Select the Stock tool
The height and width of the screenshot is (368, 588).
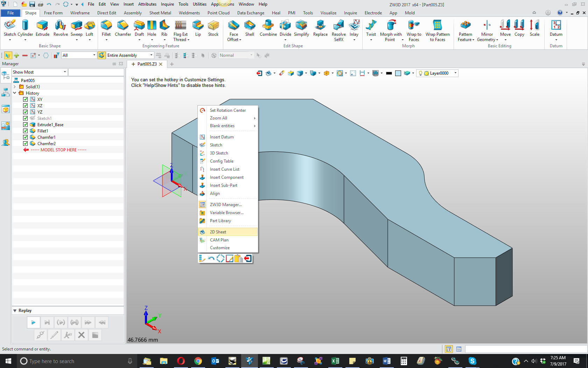(x=213, y=28)
